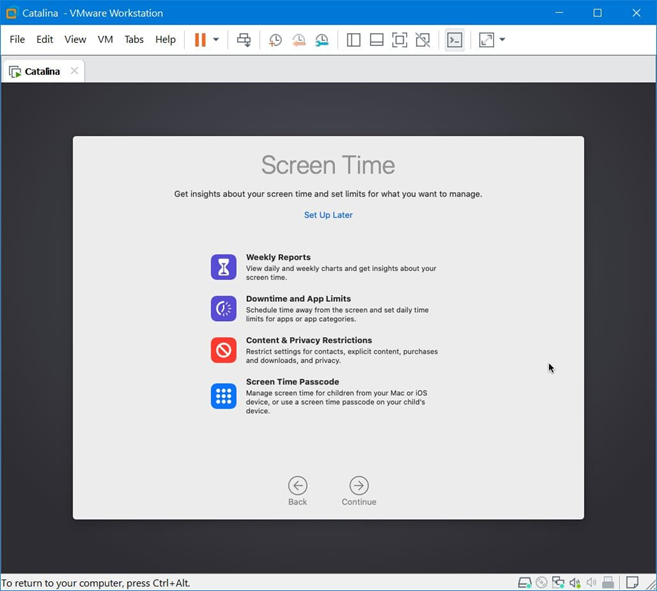Click the active sound card status icon
The width and height of the screenshot is (657, 591).
point(575,582)
